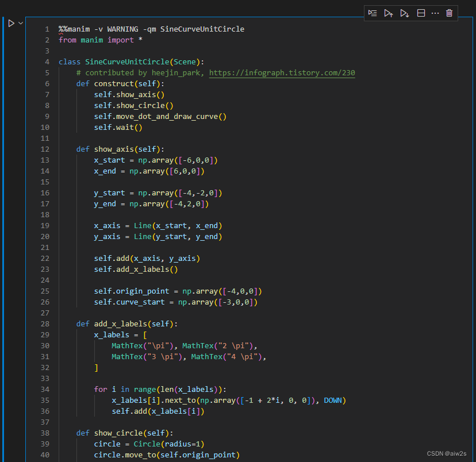Click 'def show_axis(self):' definition
Image resolution: width=476 pixels, height=462 pixels.
pos(120,149)
